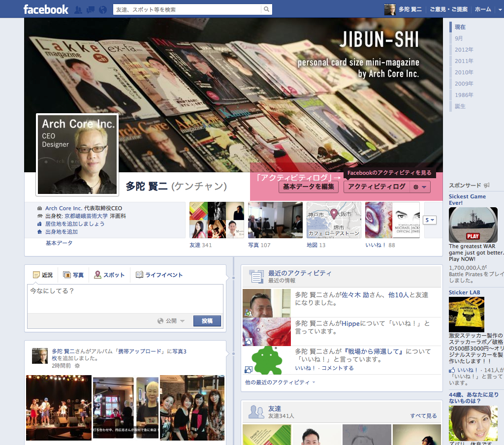Open the Sticker LAB ad link
Viewport: 504px width, 445px height.
(x=465, y=292)
